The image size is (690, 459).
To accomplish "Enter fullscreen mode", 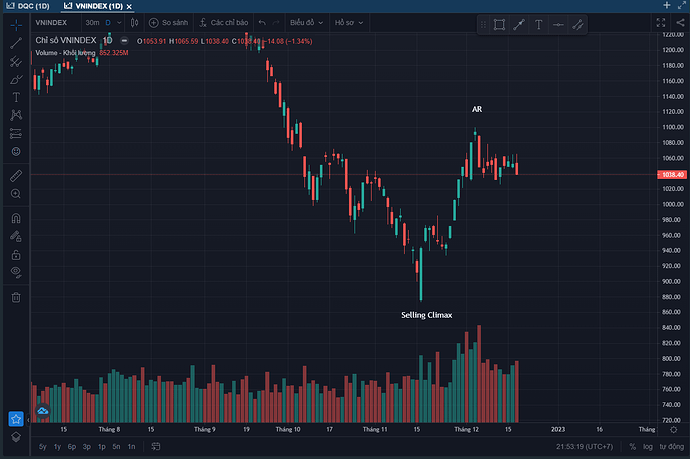I will pyautogui.click(x=661, y=22).
